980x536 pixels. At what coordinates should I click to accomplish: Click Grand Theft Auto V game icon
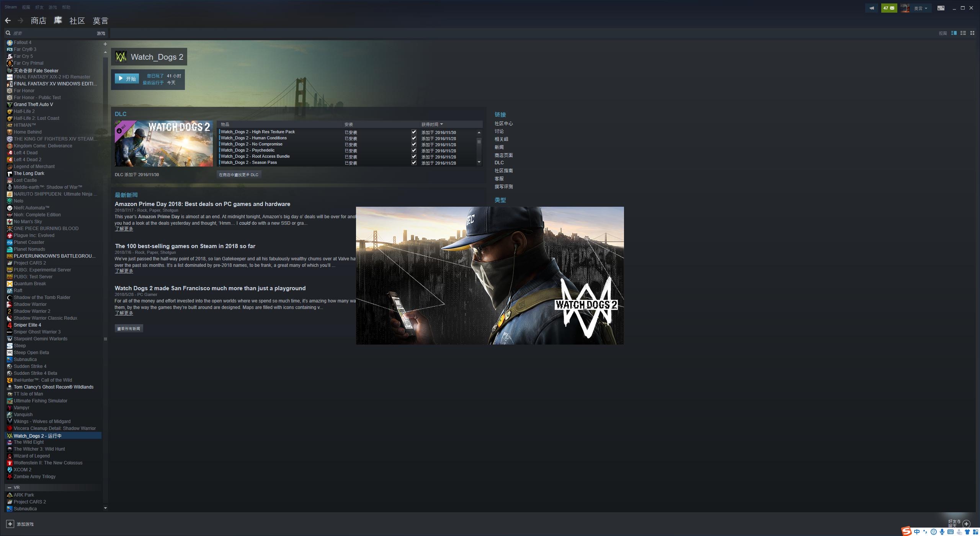point(10,105)
